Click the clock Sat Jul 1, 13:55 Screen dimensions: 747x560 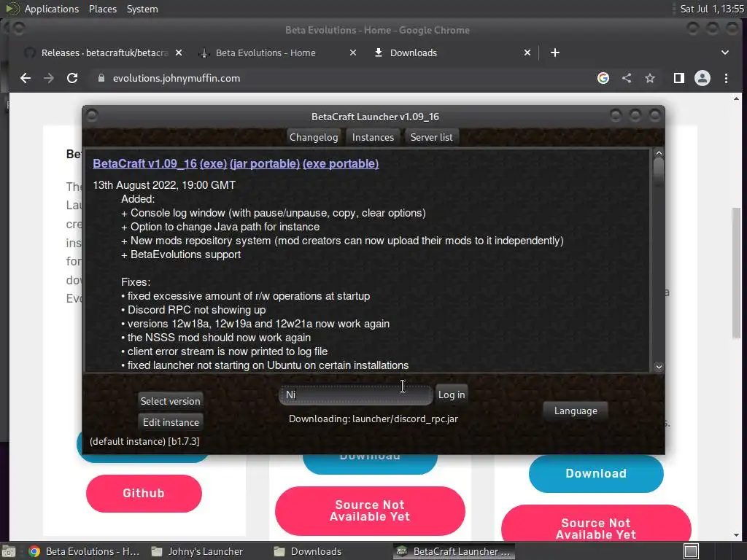[x=712, y=9]
